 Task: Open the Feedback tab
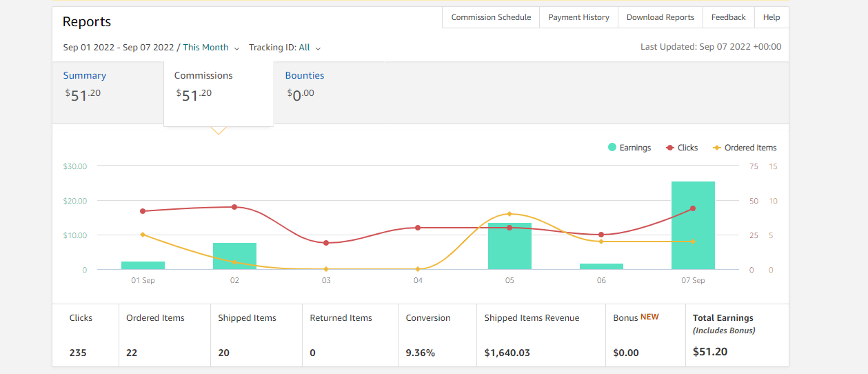tap(728, 17)
